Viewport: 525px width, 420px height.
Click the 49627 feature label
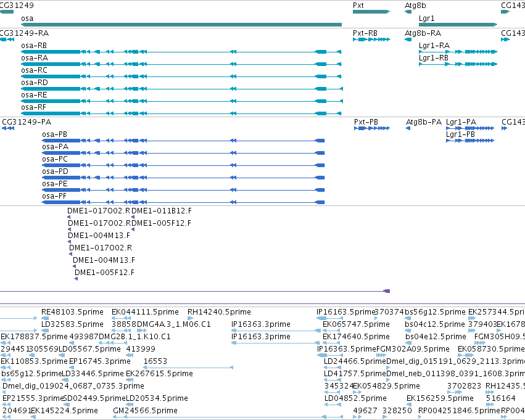coord(365,411)
